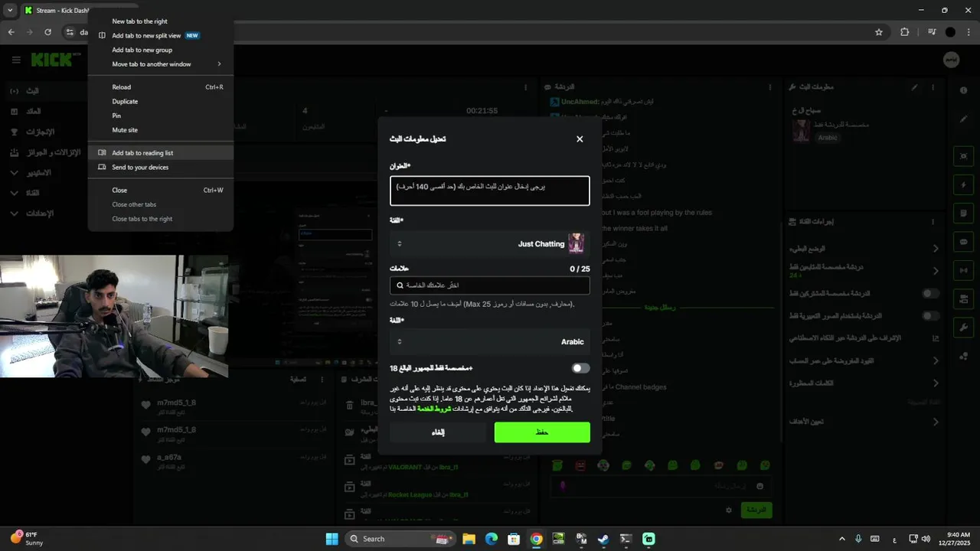Open followers-only chat settings chevron

click(935, 271)
